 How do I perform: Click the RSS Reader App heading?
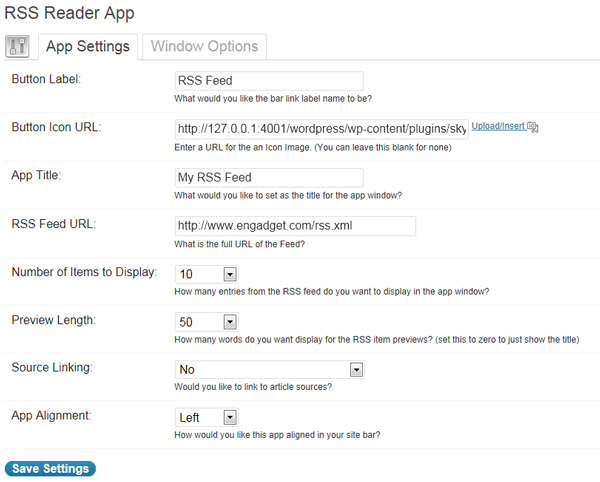69,13
